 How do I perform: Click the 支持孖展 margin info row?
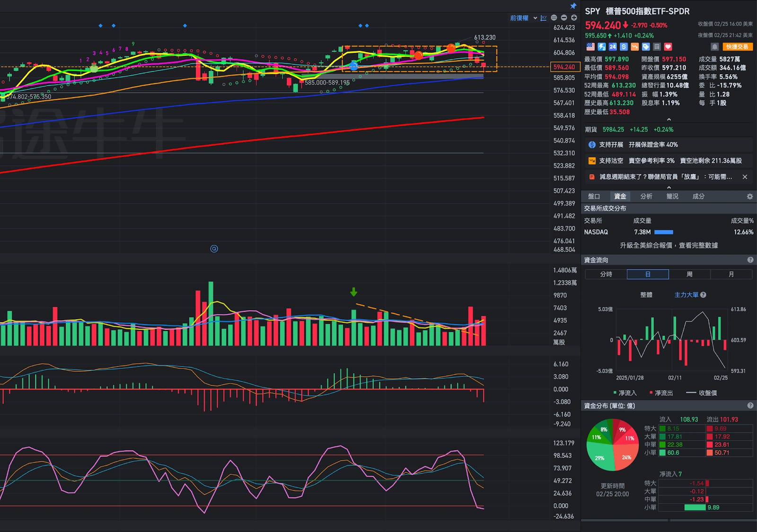(x=669, y=145)
